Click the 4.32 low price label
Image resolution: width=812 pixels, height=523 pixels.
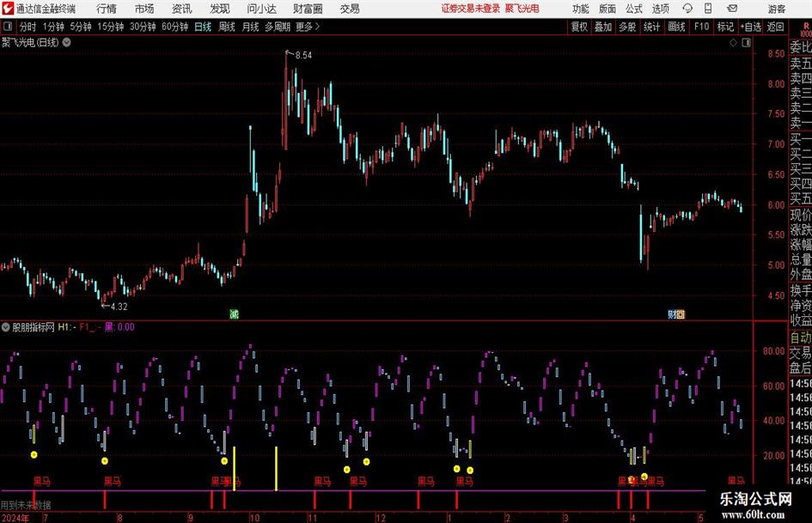119,307
